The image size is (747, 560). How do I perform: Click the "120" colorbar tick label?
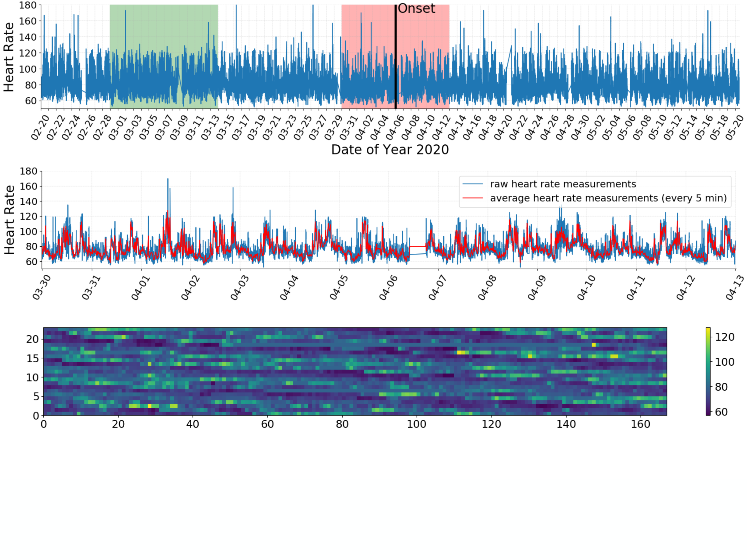click(x=725, y=337)
